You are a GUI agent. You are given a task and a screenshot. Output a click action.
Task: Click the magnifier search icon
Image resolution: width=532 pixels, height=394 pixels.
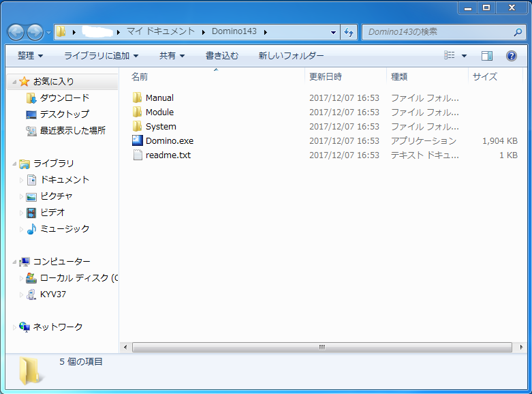point(518,32)
